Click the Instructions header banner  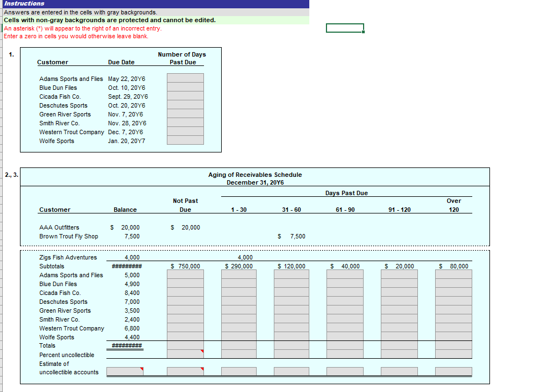tap(28, 4)
